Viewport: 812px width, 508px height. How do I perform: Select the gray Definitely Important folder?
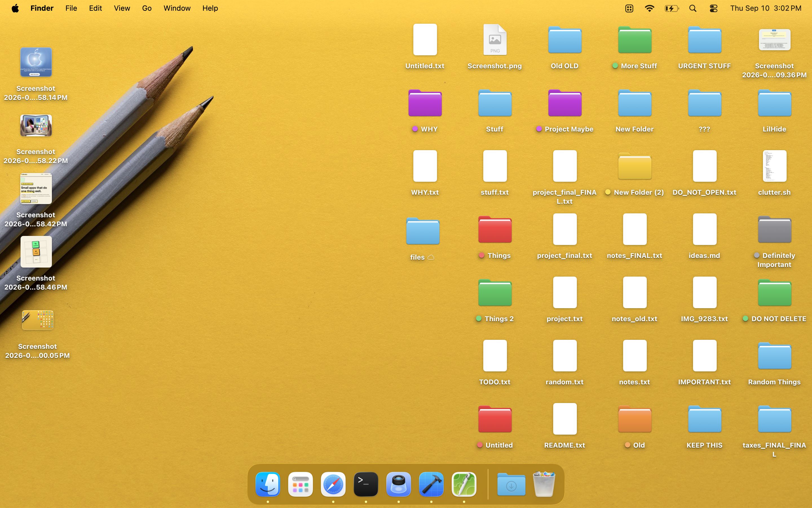775,229
